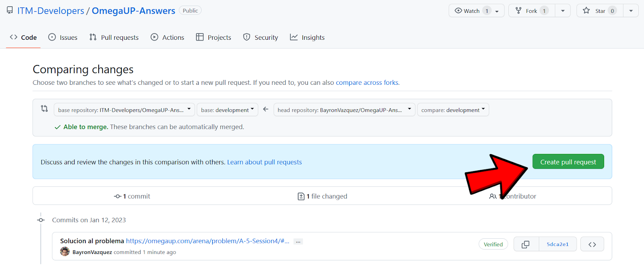Click the Star count badge

(612, 11)
